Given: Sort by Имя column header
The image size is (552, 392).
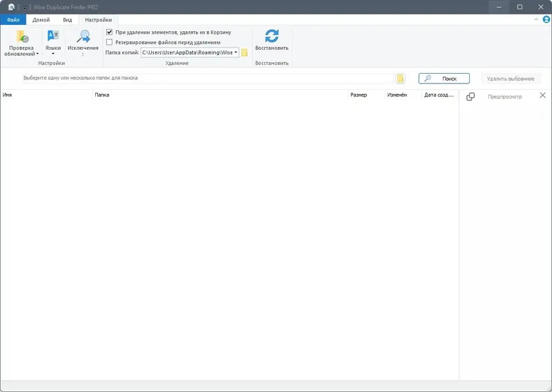Looking at the screenshot, I should click(46, 95).
